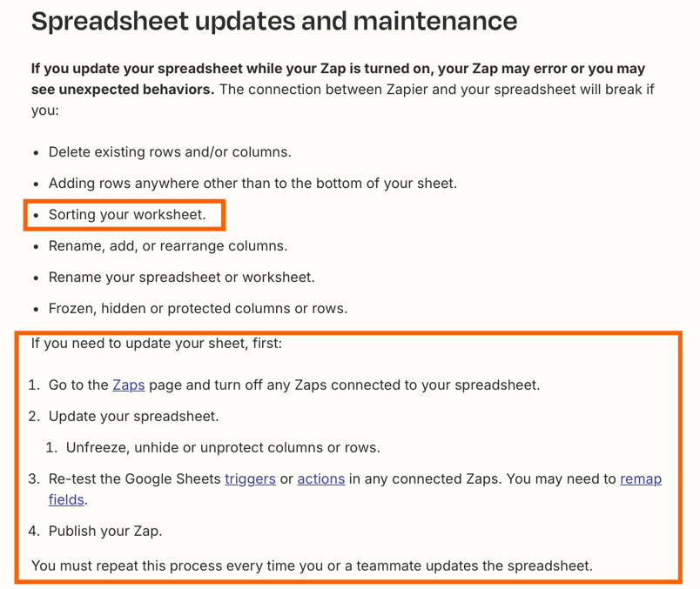
Task: Click the Delete existing rows bullet
Action: click(170, 152)
